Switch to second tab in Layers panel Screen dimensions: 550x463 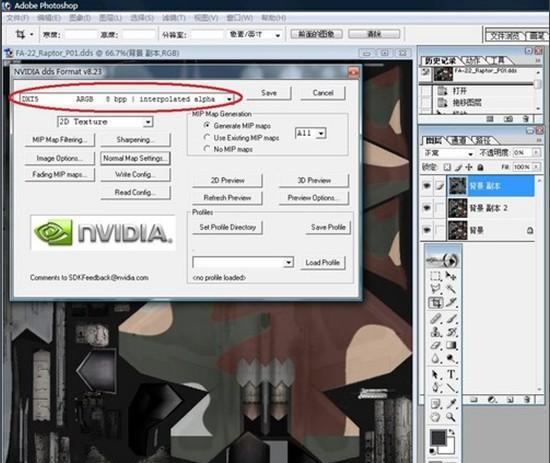pos(458,141)
